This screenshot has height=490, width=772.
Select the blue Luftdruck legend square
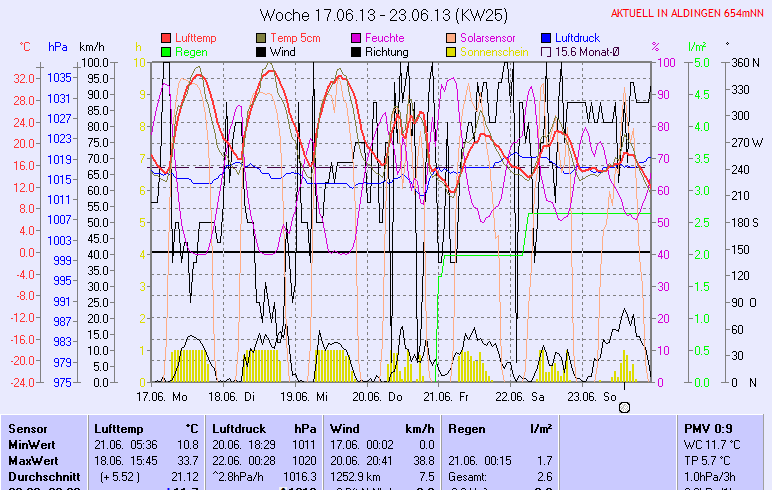[x=546, y=38]
